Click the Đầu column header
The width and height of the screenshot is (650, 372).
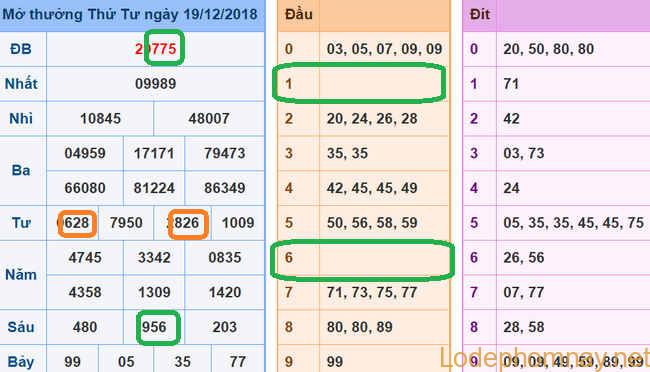[x=298, y=15]
